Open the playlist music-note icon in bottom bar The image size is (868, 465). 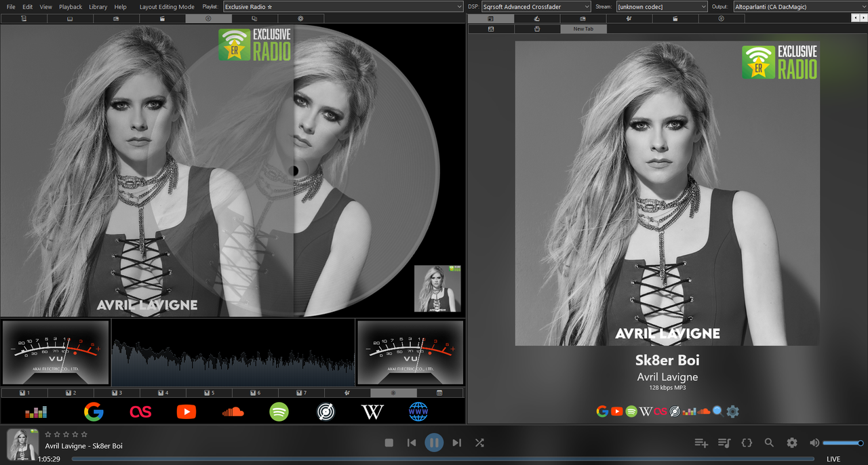point(724,443)
